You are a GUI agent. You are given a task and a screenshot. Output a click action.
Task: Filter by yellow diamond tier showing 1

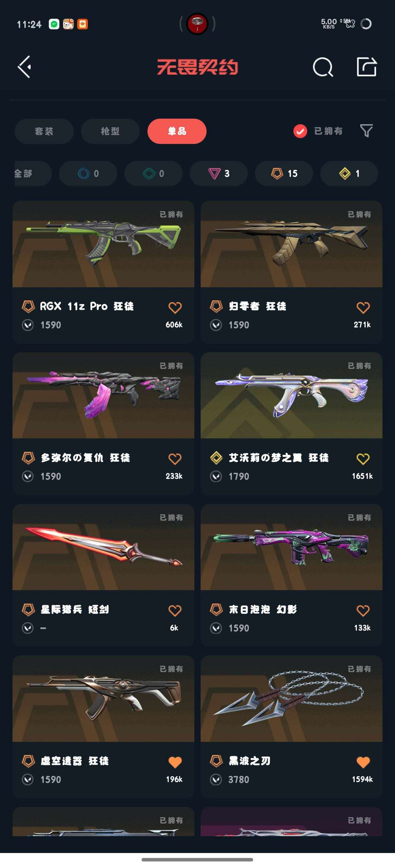tap(349, 174)
